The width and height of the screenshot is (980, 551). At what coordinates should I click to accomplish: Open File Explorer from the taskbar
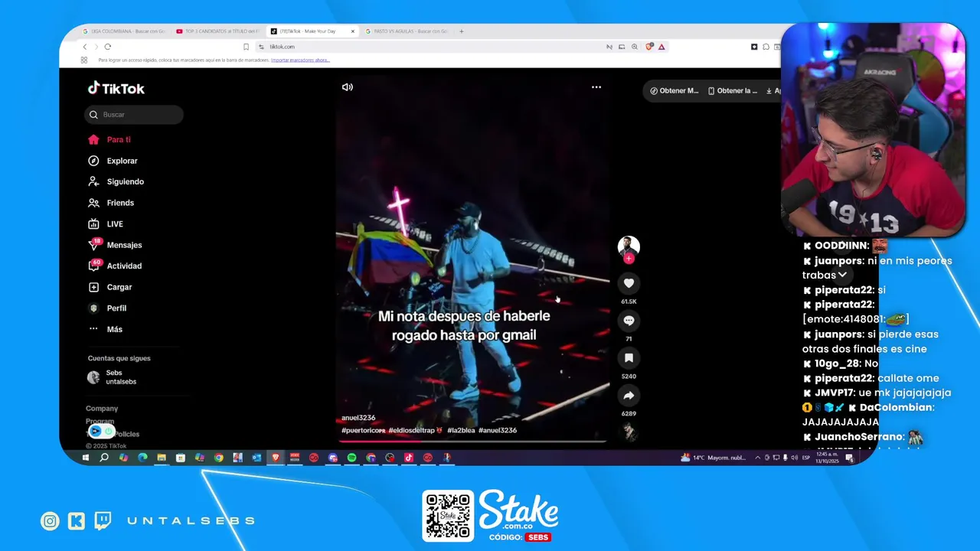click(162, 458)
